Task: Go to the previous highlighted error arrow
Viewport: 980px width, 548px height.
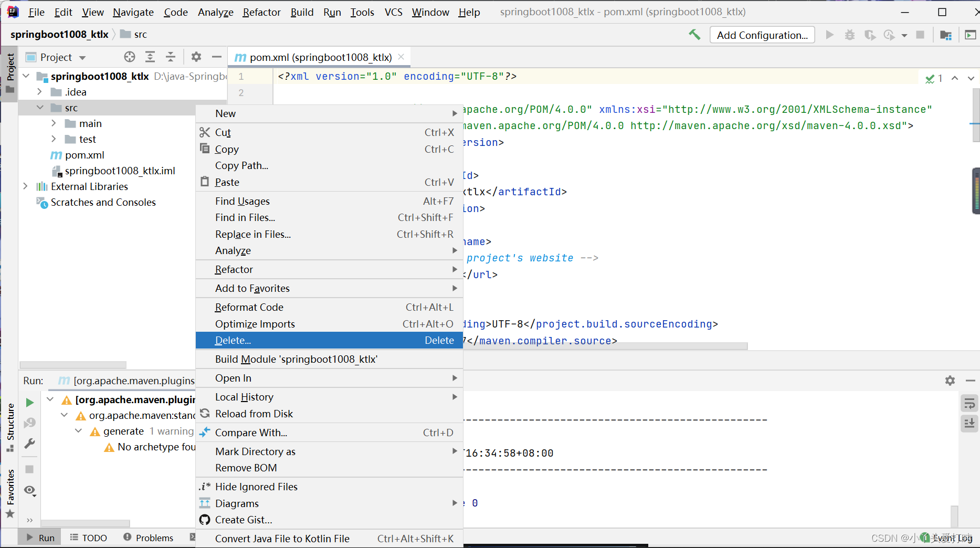Action: (955, 78)
